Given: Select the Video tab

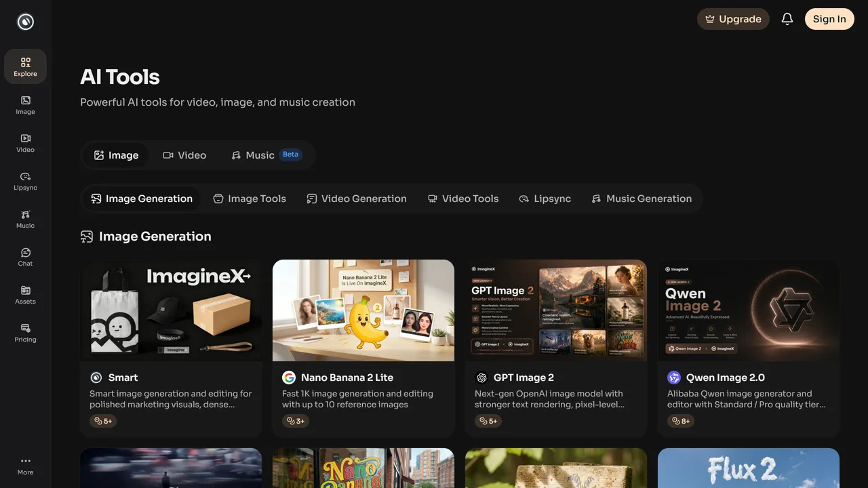Looking at the screenshot, I should [x=184, y=155].
